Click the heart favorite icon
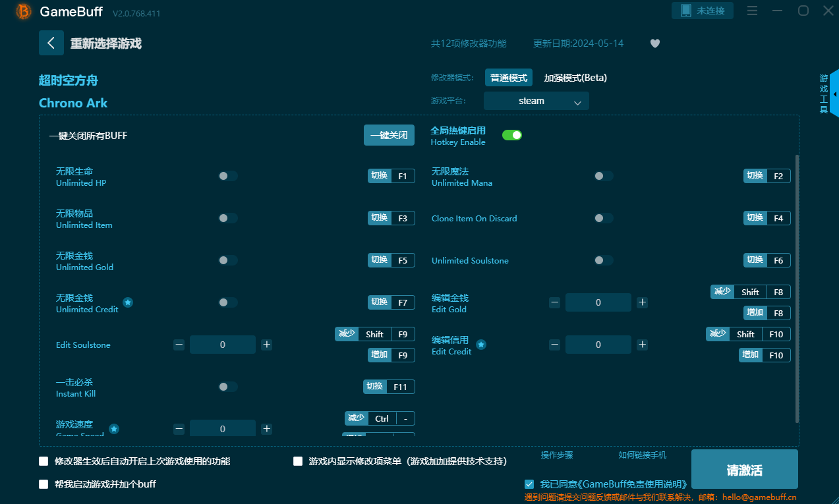Image resolution: width=839 pixels, height=504 pixels. coord(654,43)
